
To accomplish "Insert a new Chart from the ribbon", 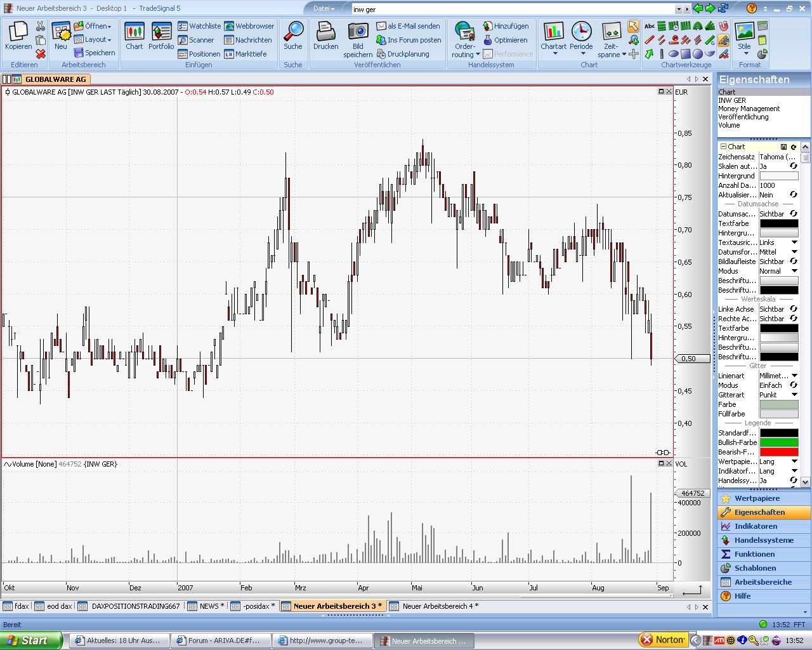I will (x=134, y=36).
